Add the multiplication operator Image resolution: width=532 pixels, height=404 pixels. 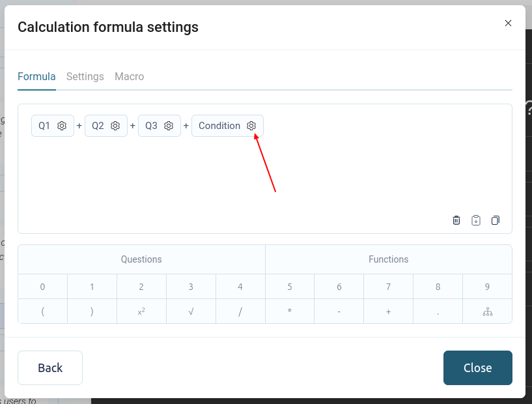(x=290, y=311)
